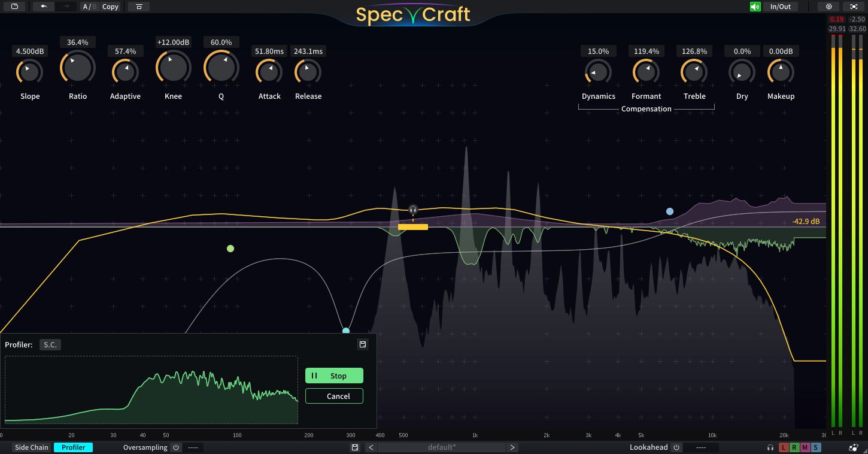Open the Oversampling amount dropdown

(193, 447)
